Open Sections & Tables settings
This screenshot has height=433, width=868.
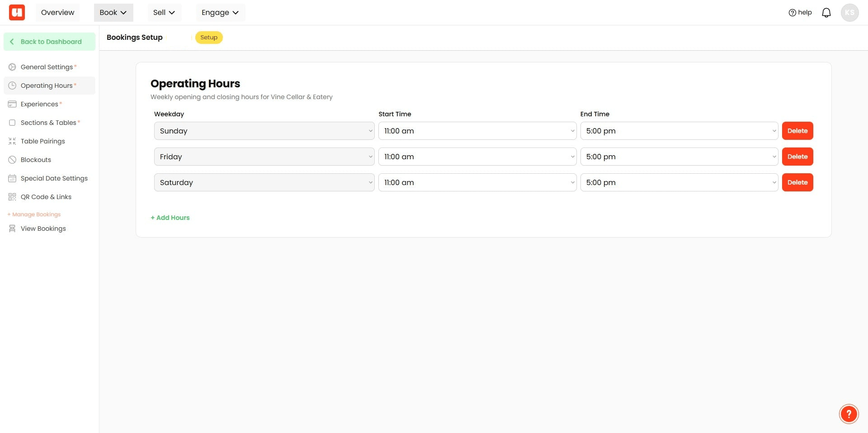(x=49, y=123)
